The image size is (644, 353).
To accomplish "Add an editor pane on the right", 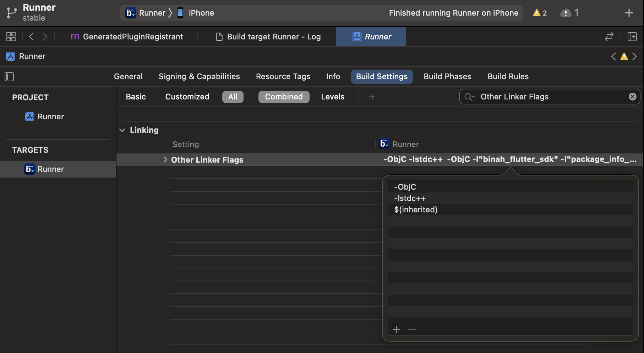I will click(x=632, y=37).
